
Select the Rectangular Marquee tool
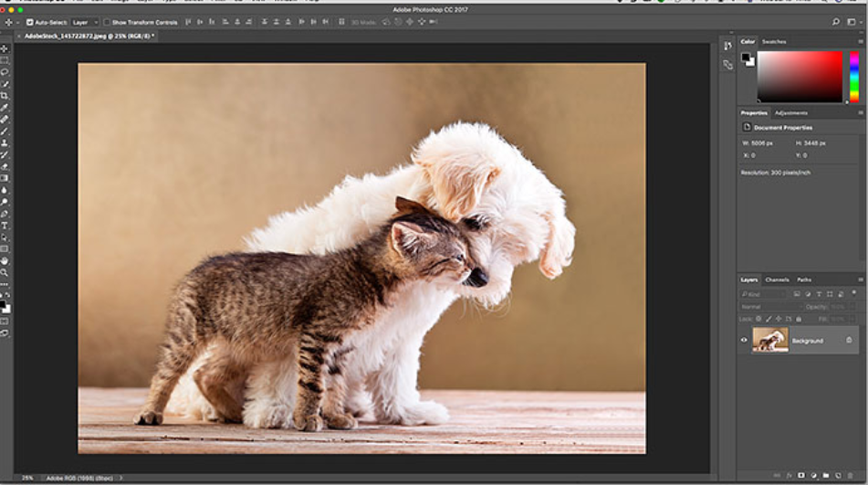click(5, 60)
